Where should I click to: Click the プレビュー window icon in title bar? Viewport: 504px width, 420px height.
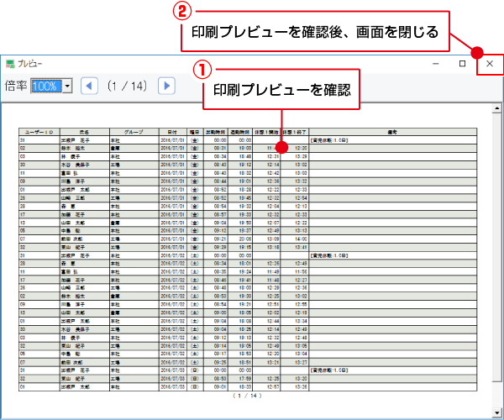pos(10,64)
